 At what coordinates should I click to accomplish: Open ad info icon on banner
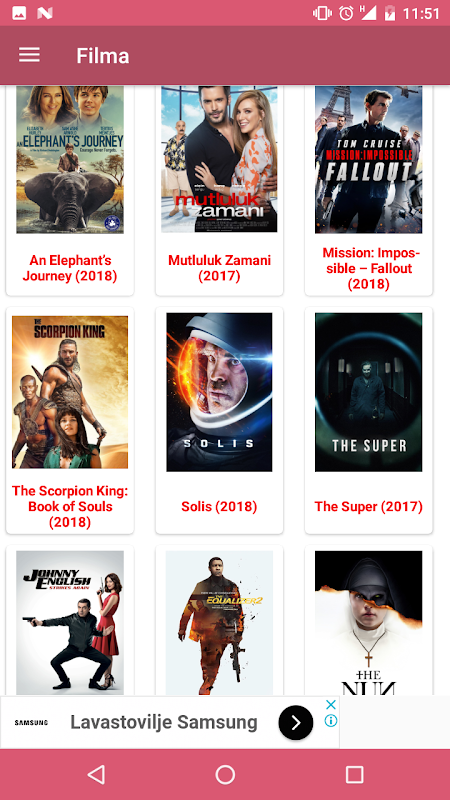(331, 721)
